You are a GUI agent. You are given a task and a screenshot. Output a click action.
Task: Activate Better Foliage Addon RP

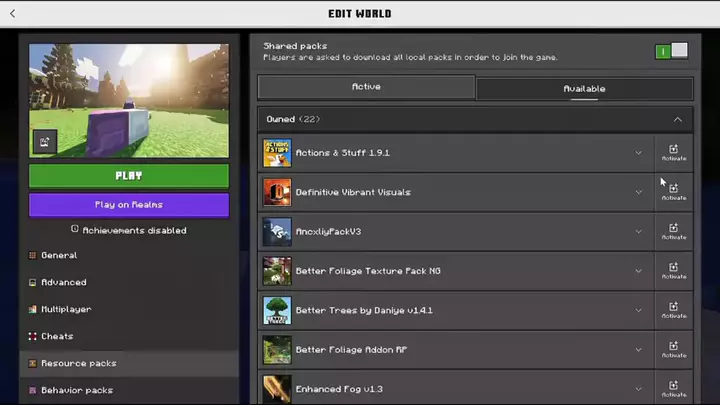pyautogui.click(x=674, y=350)
